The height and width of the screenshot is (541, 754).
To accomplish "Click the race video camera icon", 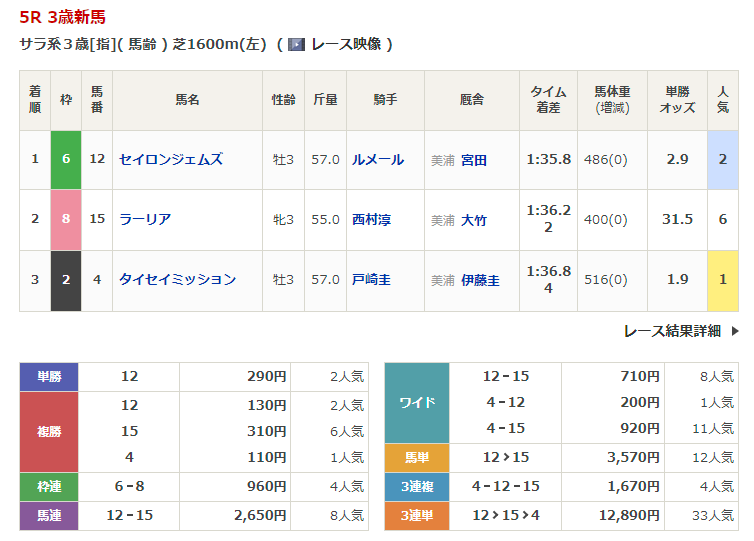I will pyautogui.click(x=296, y=44).
